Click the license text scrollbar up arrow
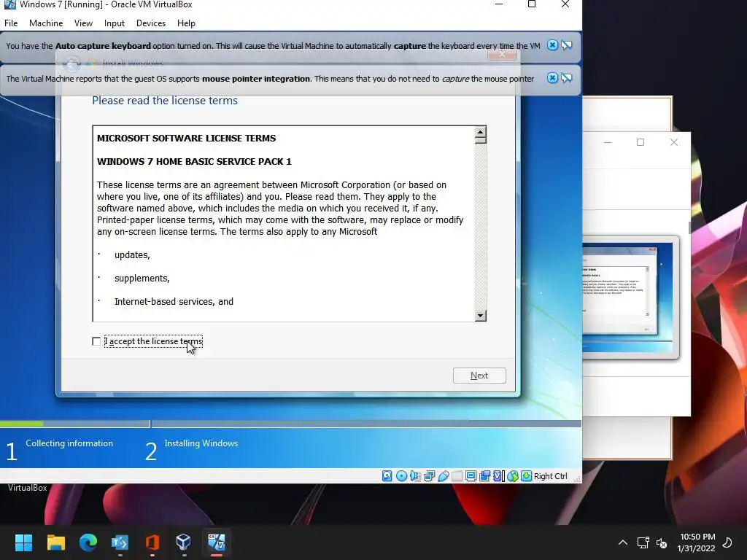 (480, 132)
